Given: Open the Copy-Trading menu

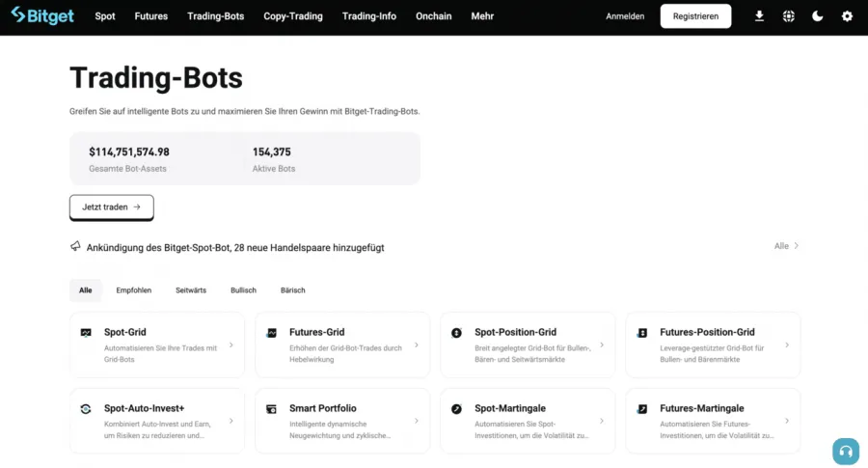Looking at the screenshot, I should point(293,16).
